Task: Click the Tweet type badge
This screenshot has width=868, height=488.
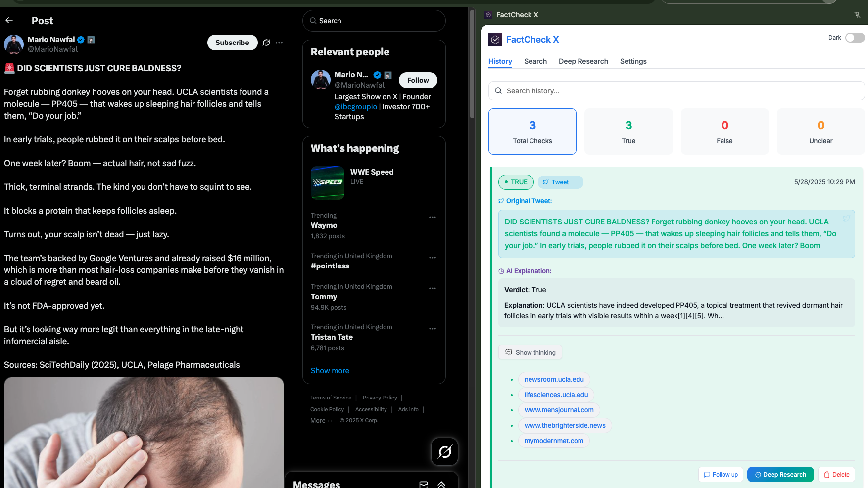Action: point(560,182)
